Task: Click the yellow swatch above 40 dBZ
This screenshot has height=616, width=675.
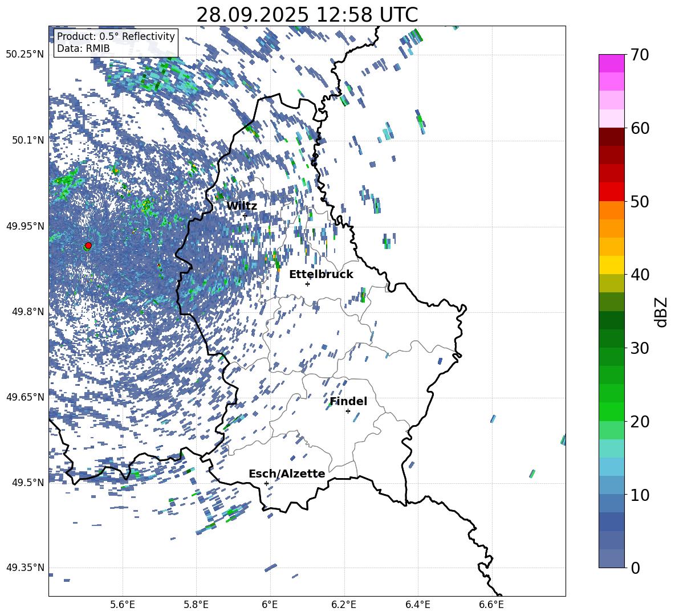Action: [611, 265]
